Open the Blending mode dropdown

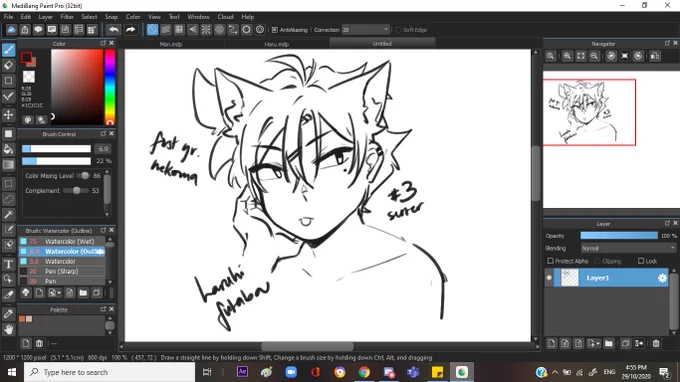pyautogui.click(x=628, y=248)
